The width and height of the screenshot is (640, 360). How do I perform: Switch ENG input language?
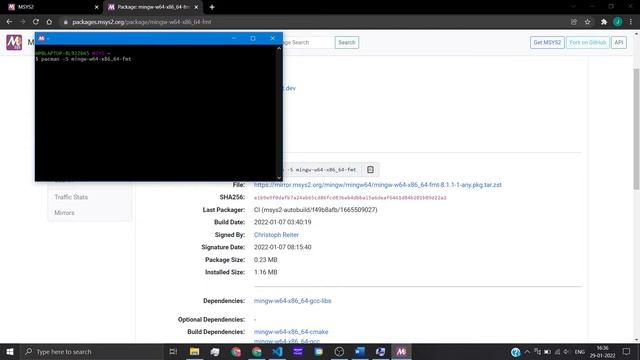[580, 351]
